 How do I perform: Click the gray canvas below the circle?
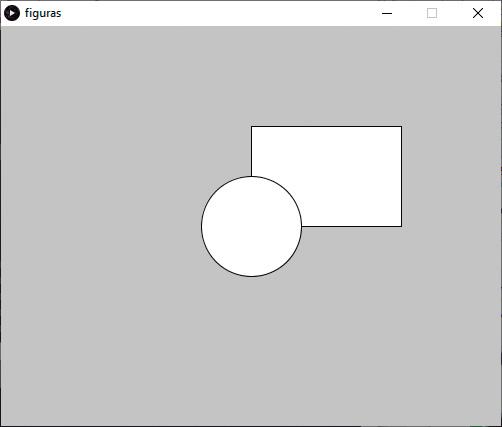tap(252, 350)
